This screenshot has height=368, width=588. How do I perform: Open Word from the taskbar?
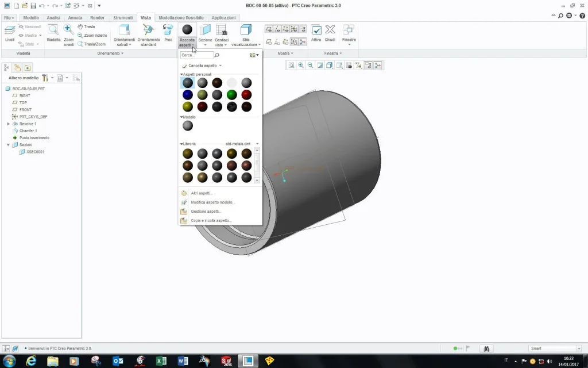[x=183, y=361]
